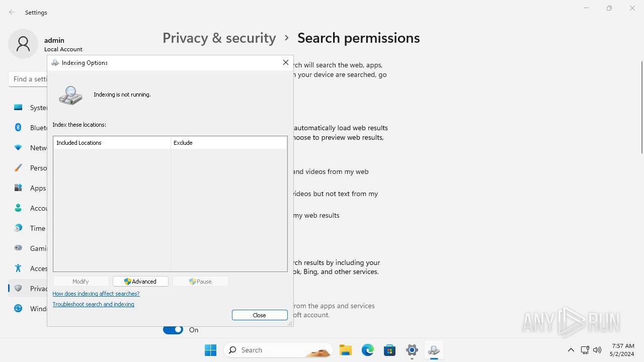Open 'Troubleshoot search and indexing' link
This screenshot has height=362, width=644.
[93, 304]
